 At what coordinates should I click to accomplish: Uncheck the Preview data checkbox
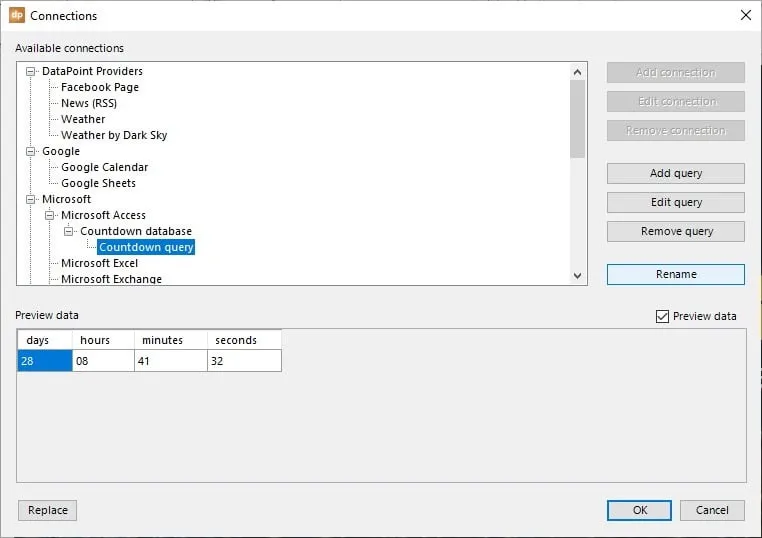(x=662, y=316)
